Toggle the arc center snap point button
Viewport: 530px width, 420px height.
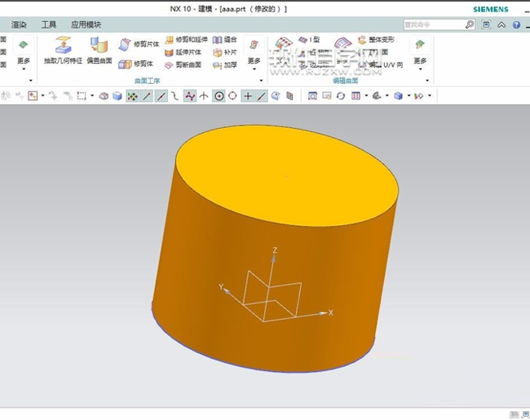(x=219, y=96)
